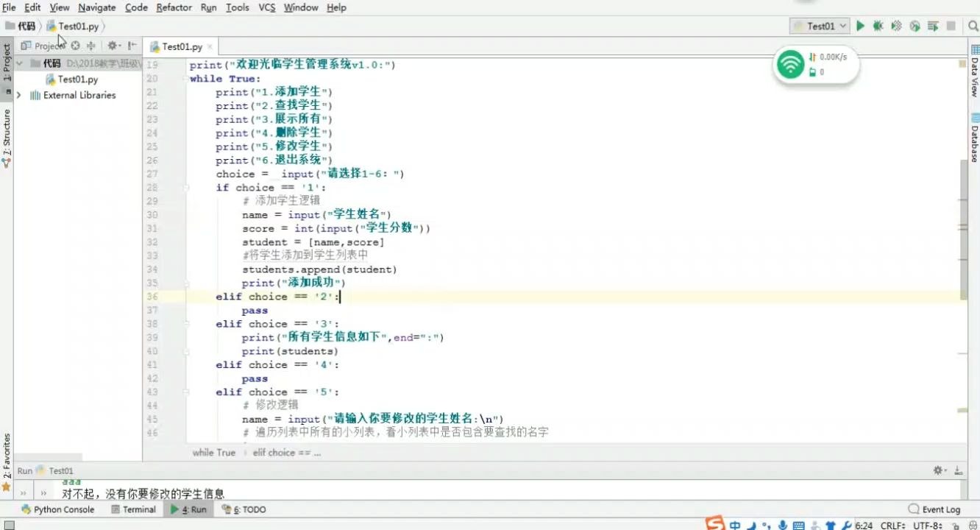Image resolution: width=980 pixels, height=530 pixels.
Task: Click the green network speed indicator widget
Action: click(x=789, y=64)
